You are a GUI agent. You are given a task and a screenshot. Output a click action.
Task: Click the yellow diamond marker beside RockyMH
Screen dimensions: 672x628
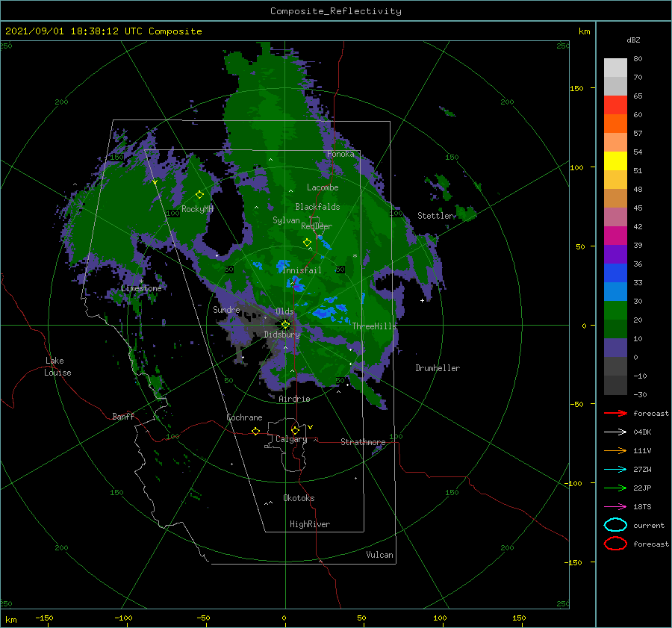[x=199, y=195]
